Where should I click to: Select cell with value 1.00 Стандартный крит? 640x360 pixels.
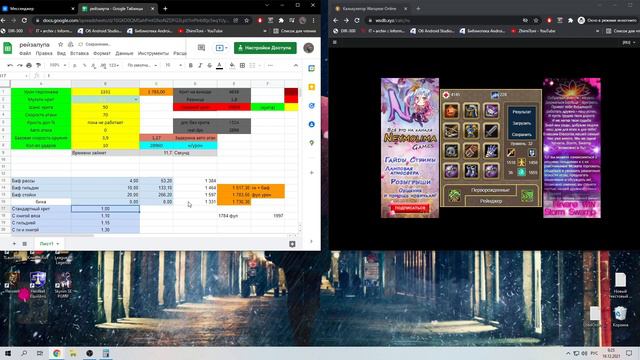105,209
